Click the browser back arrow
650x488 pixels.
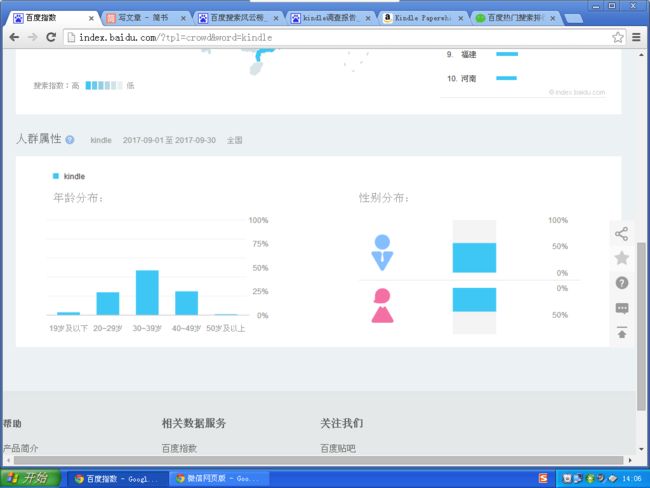14,37
